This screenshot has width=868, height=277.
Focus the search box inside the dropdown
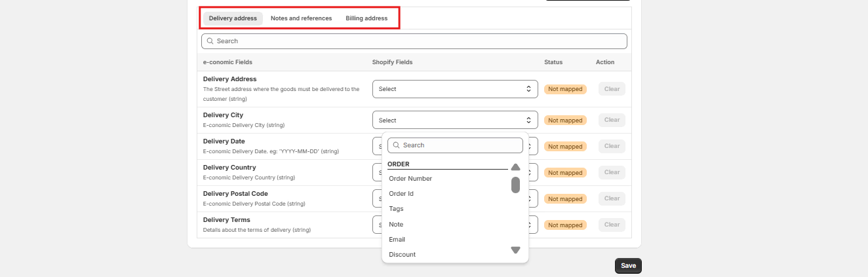(460, 145)
